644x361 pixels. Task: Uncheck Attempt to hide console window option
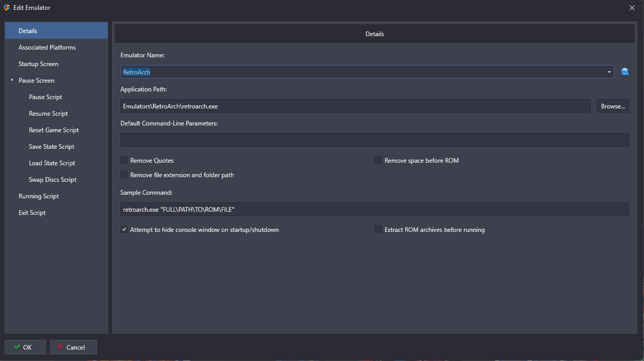pos(124,229)
